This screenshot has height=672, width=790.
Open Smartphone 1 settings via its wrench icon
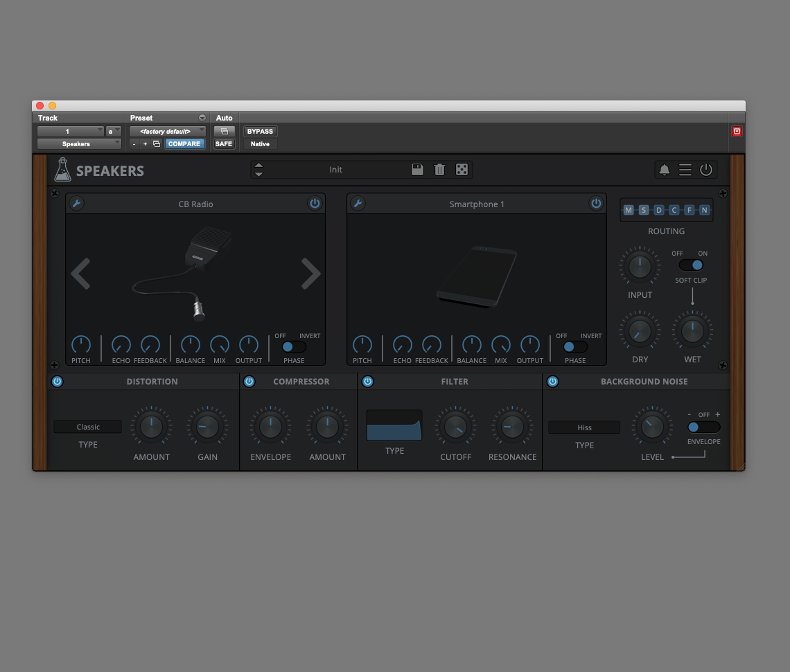[358, 203]
